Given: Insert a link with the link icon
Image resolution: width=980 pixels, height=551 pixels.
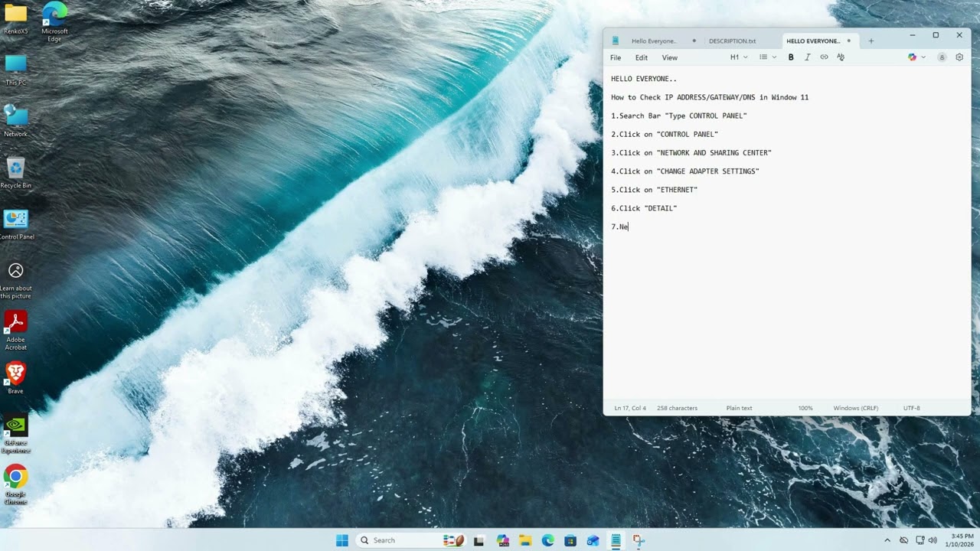Looking at the screenshot, I should pos(824,57).
